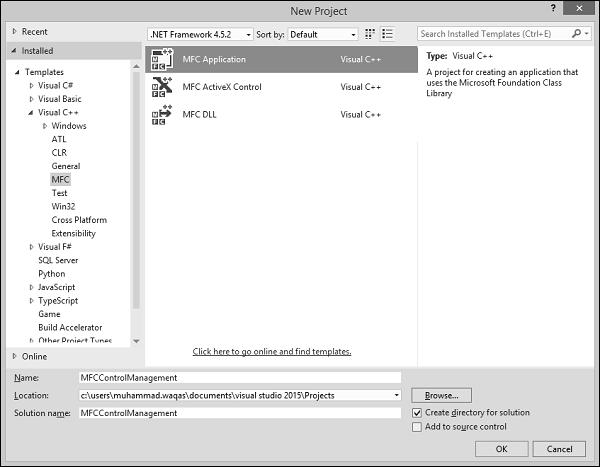This screenshot has height=467, width=600.
Task: Open the Sort by Default dropdown
Action: (x=323, y=34)
